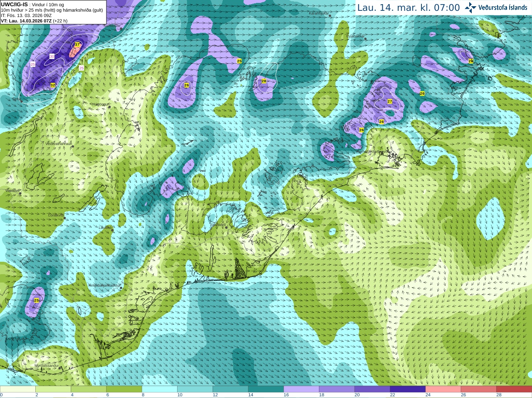Click the Veðurstofa Íslands logo icon
Image resolution: width=532 pixels, height=398 pixels.
click(470, 7)
